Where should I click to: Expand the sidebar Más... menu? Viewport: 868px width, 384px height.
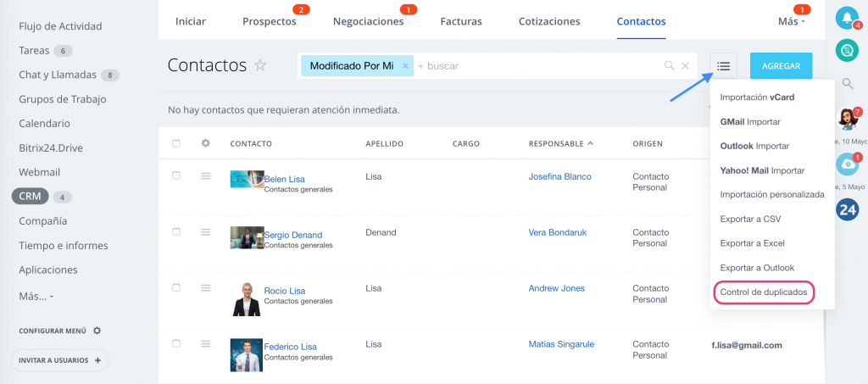(36, 296)
